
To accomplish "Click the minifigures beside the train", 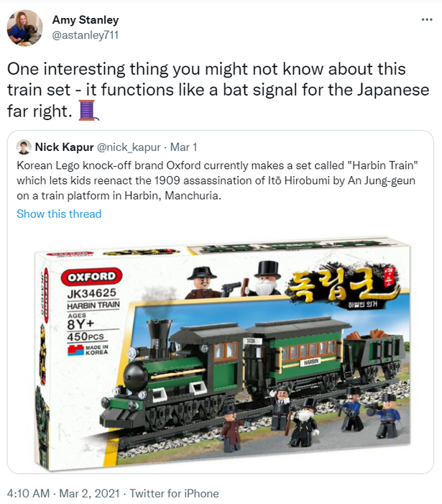I will (x=312, y=416).
